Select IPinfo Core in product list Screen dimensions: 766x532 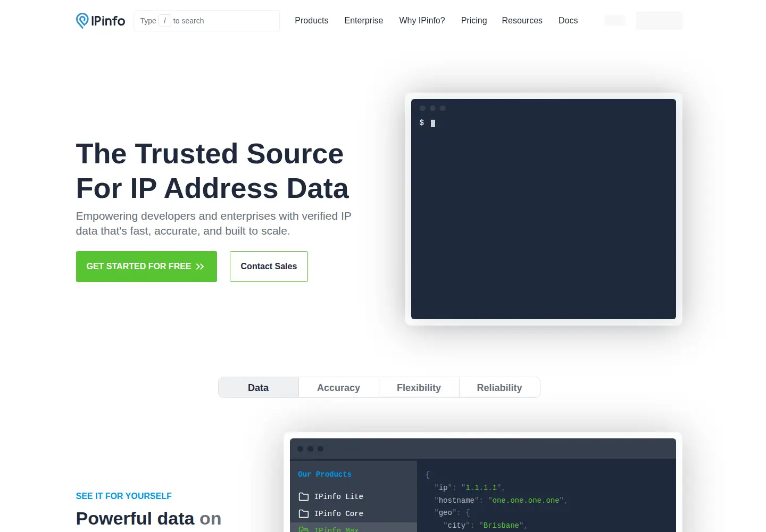click(353, 513)
